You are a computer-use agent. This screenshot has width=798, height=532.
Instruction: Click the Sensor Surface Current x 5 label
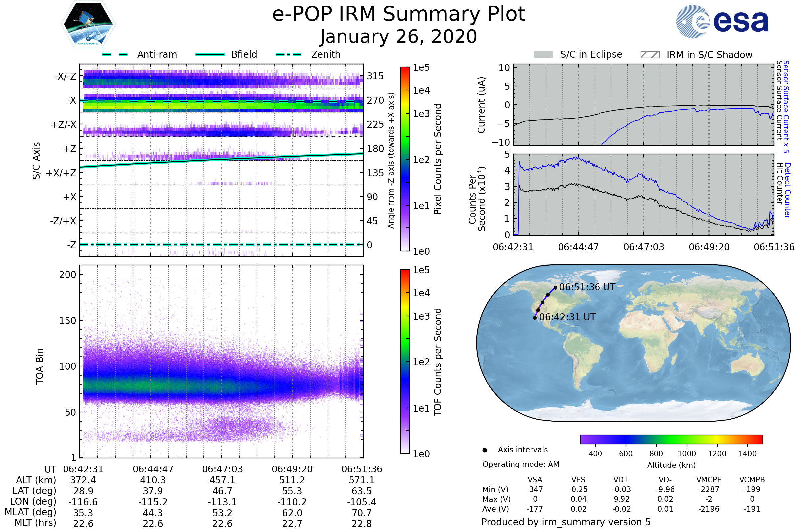coord(786,107)
